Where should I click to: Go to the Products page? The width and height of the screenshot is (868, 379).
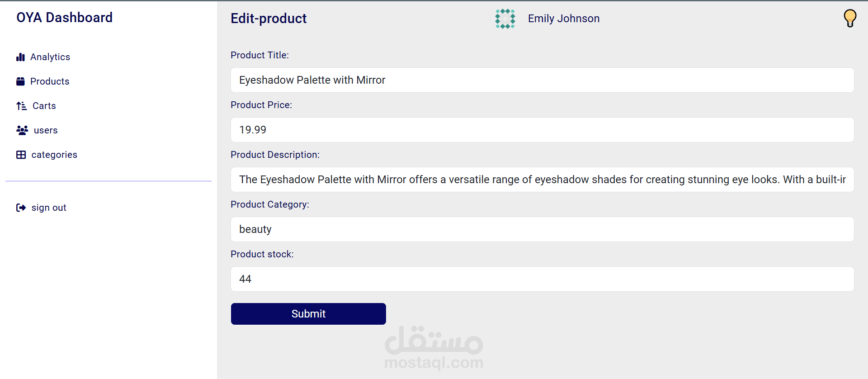click(x=50, y=81)
